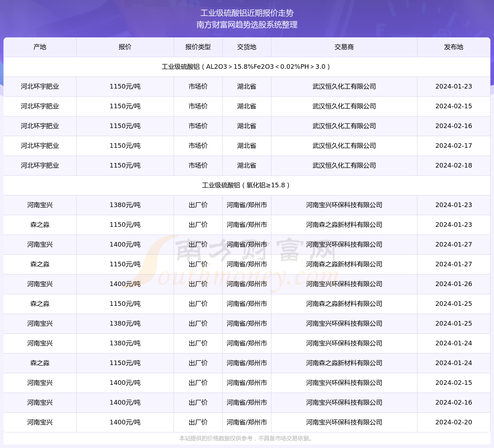Click the subtitle 南方财富网趋势选股系统整理

pyautogui.click(x=247, y=25)
